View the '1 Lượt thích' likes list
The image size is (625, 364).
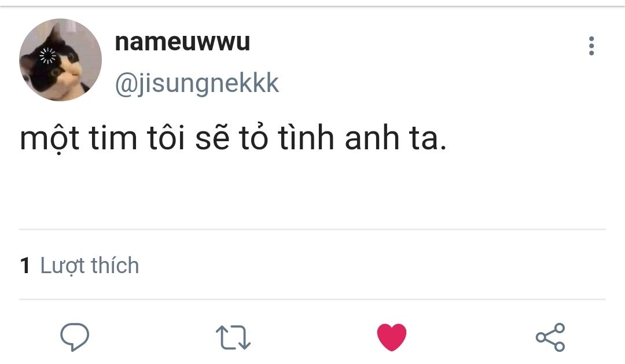pyautogui.click(x=80, y=266)
